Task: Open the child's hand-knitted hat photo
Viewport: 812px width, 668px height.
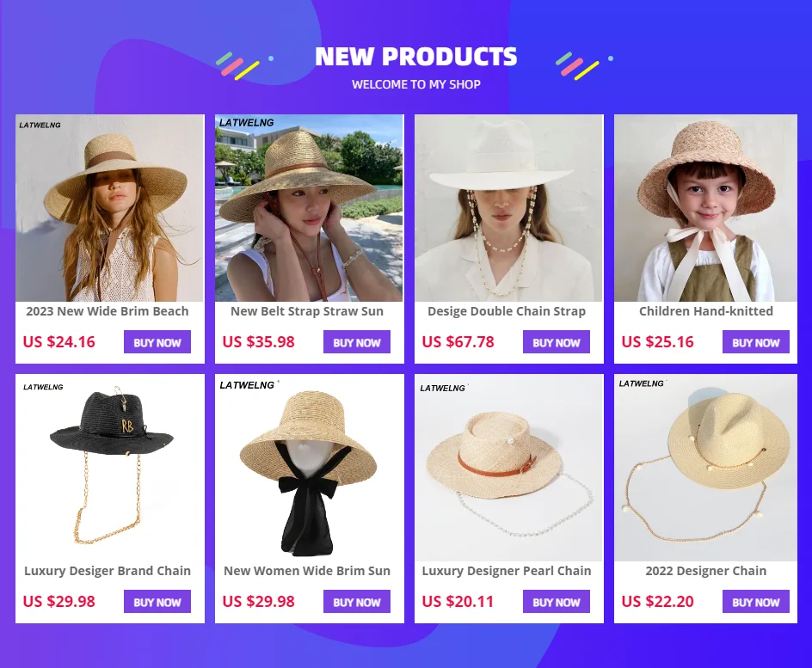Action: coord(705,208)
